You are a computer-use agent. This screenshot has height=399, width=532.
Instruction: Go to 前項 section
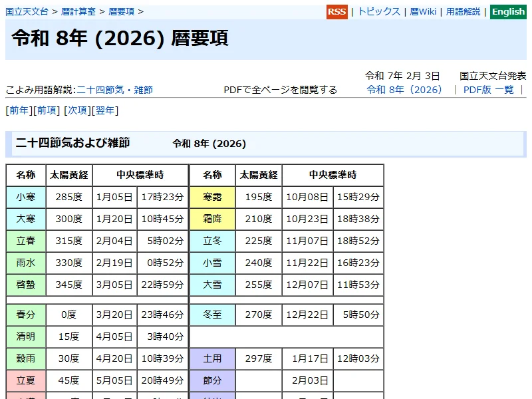point(47,110)
